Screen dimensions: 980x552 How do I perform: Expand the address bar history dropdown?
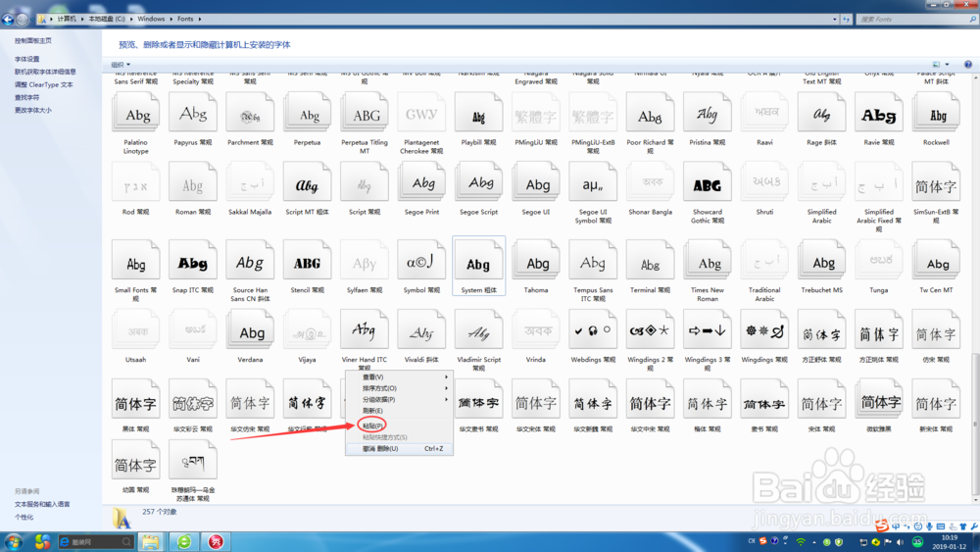pyautogui.click(x=834, y=19)
